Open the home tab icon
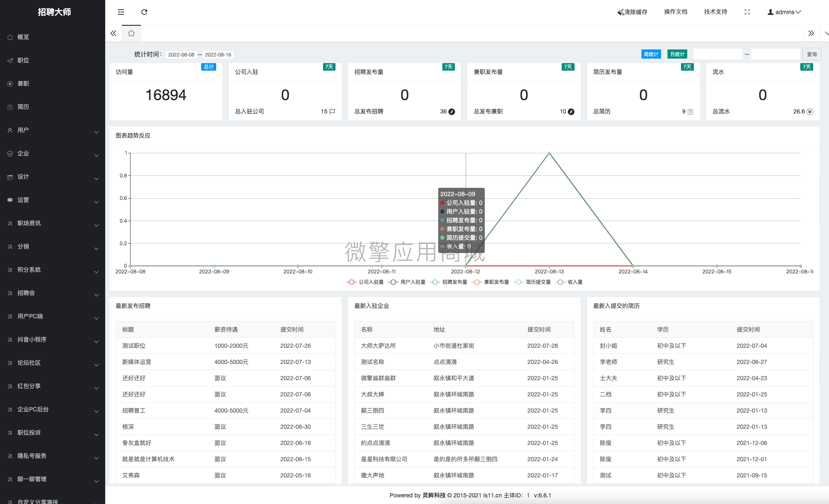Viewport: 829px width, 504px height. tap(131, 33)
